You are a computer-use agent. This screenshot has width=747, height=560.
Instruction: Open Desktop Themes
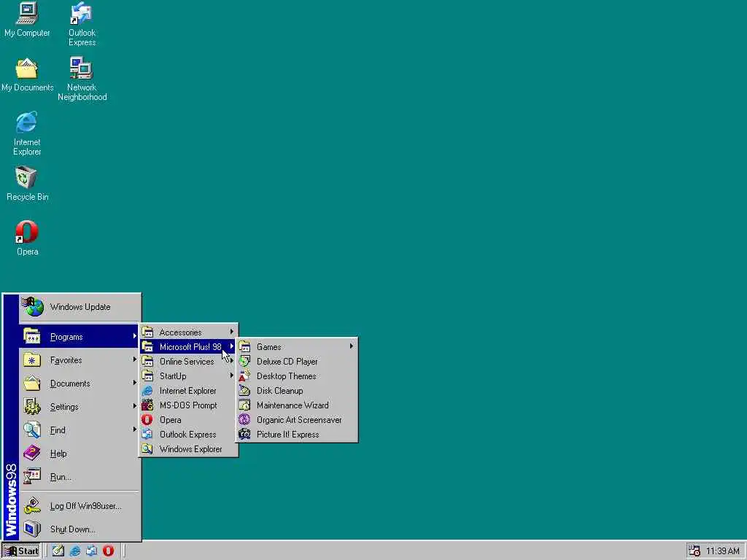297,376
